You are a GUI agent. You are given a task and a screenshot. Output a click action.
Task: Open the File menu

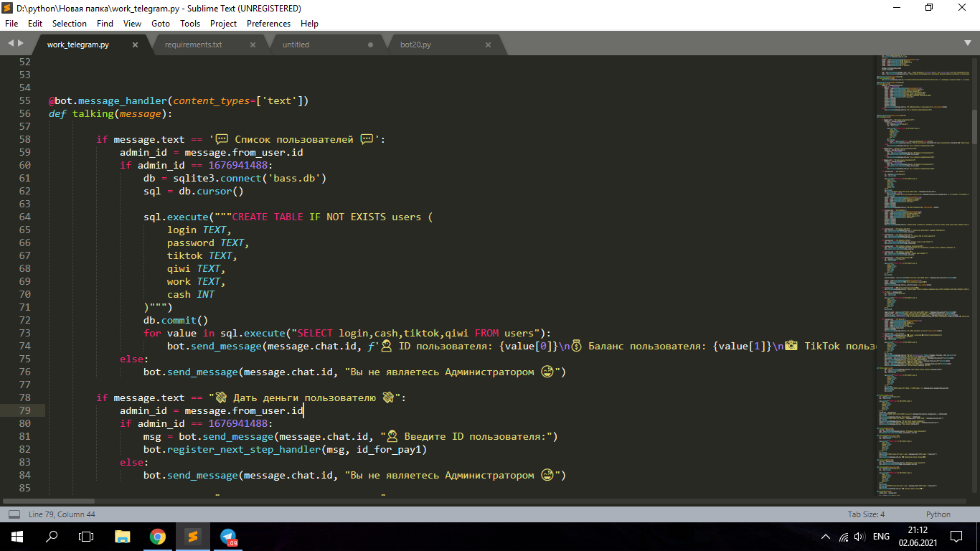click(x=11, y=23)
